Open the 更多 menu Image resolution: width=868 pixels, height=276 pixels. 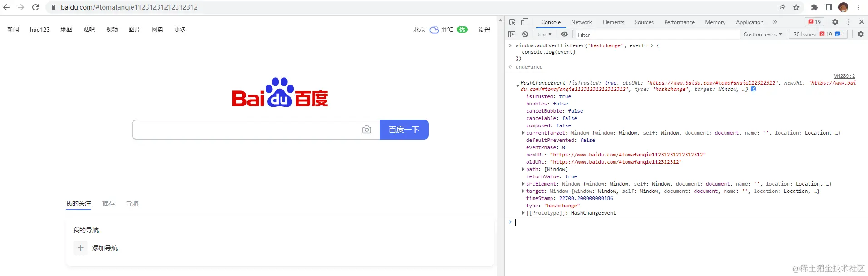pyautogui.click(x=180, y=30)
